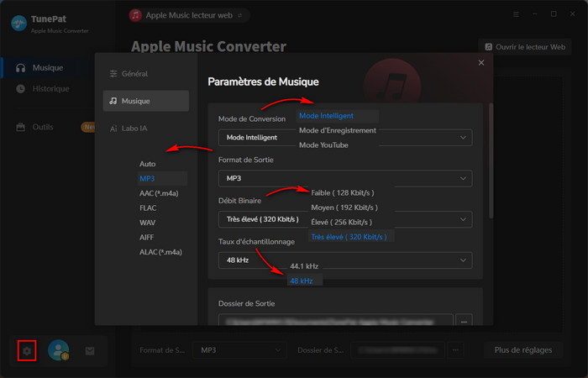This screenshot has height=378, width=588.
Task: Click bottom bar folder ellipsis button
Action: coord(455,350)
